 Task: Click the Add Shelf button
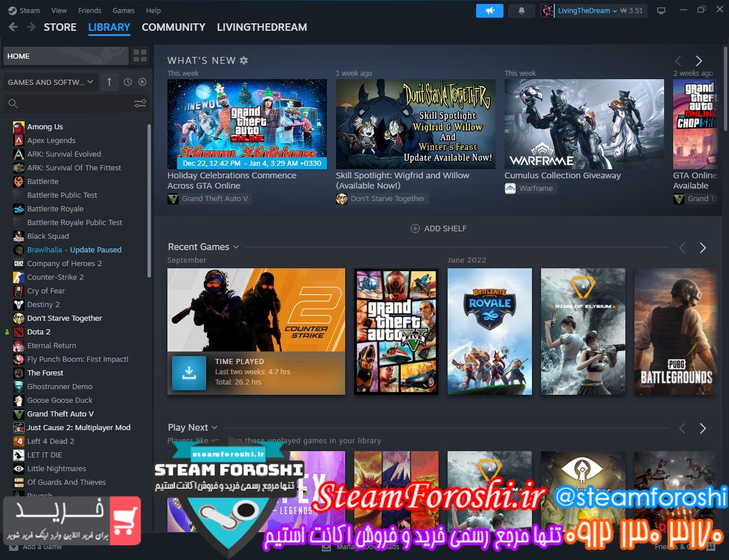pos(439,228)
